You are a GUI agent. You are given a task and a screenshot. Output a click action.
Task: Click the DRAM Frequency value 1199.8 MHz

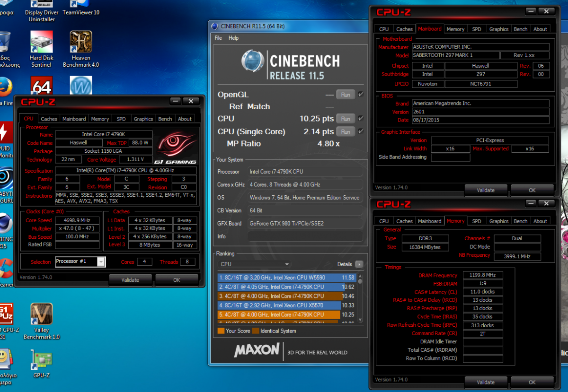coord(483,275)
